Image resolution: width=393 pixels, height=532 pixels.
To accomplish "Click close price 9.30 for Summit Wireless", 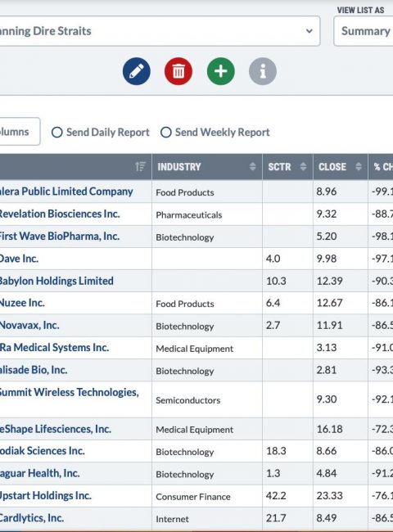I will pyautogui.click(x=327, y=399).
